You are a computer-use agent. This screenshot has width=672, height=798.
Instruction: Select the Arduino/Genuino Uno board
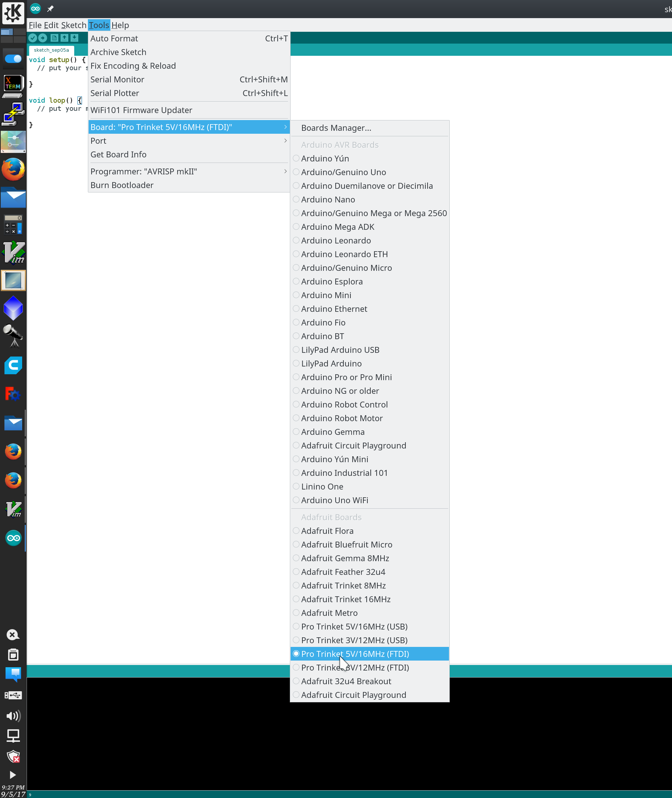click(370, 172)
